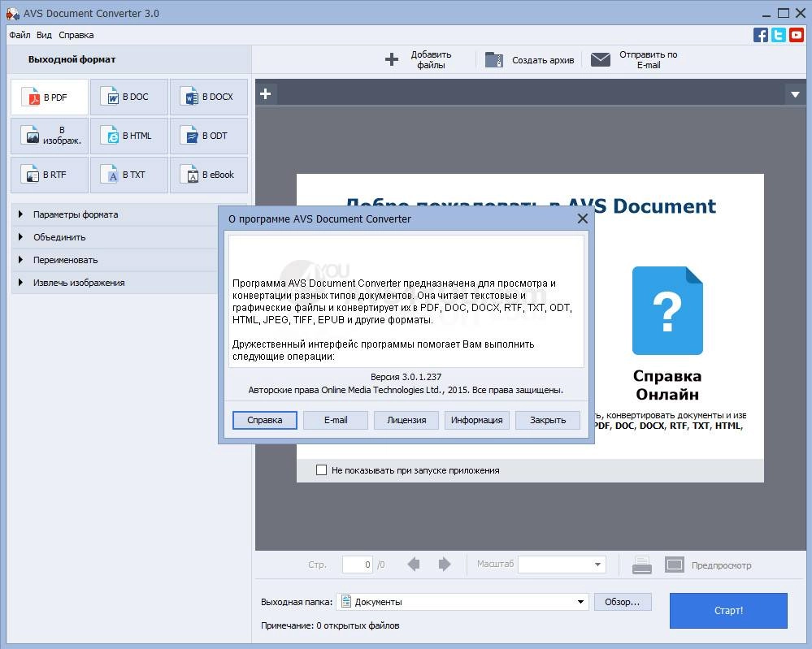812x649 pixels.
Task: Click the Лицензия button
Action: pos(406,420)
